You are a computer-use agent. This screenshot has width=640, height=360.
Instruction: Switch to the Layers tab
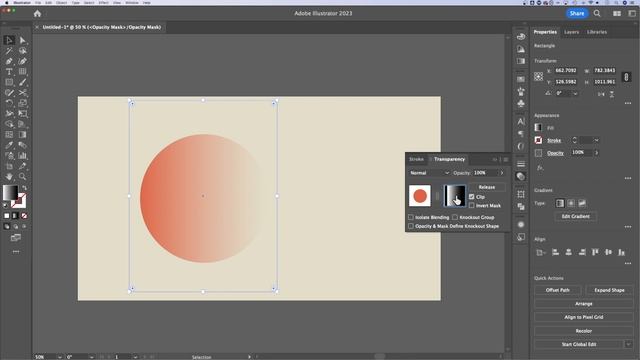click(571, 32)
